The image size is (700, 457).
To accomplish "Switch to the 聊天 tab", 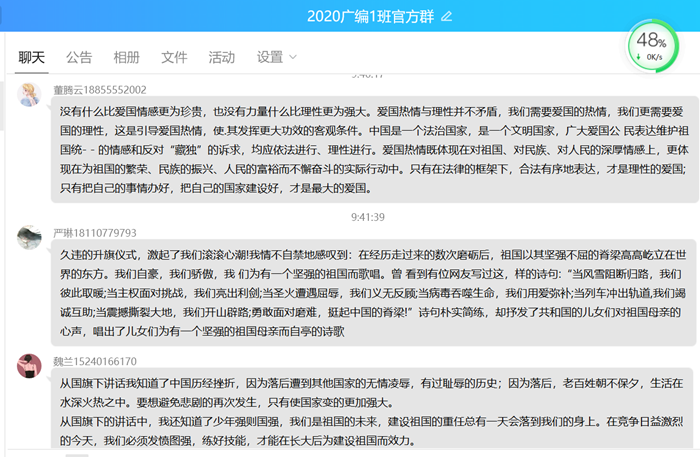I will (32, 57).
